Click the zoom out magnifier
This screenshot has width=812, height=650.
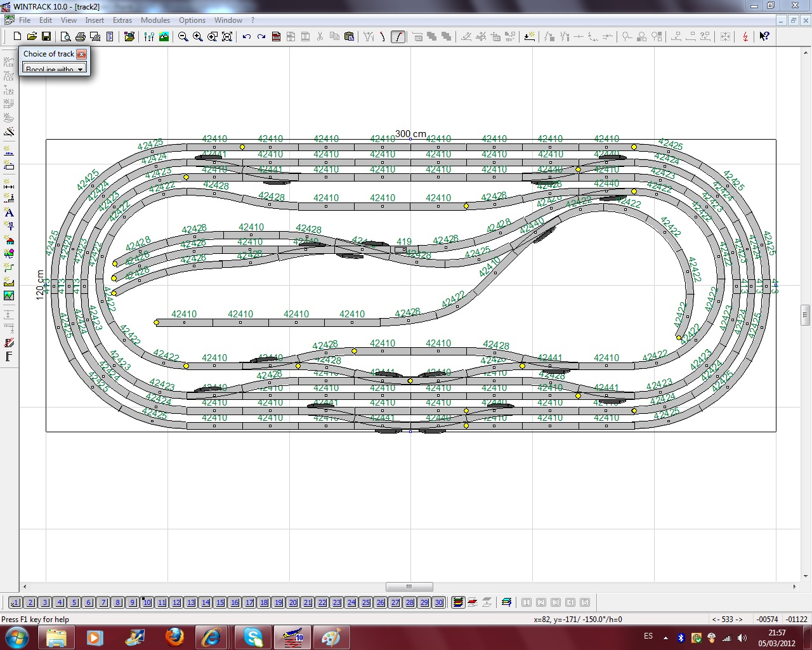183,37
